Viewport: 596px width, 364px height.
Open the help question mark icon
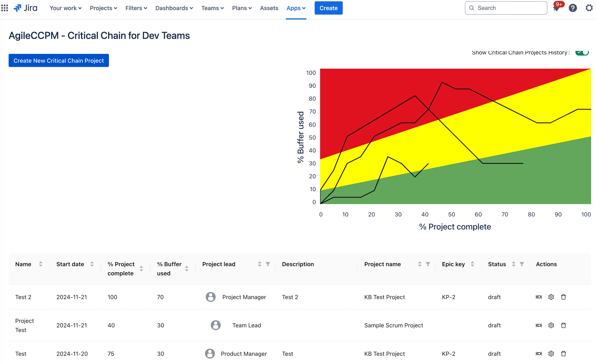(573, 8)
